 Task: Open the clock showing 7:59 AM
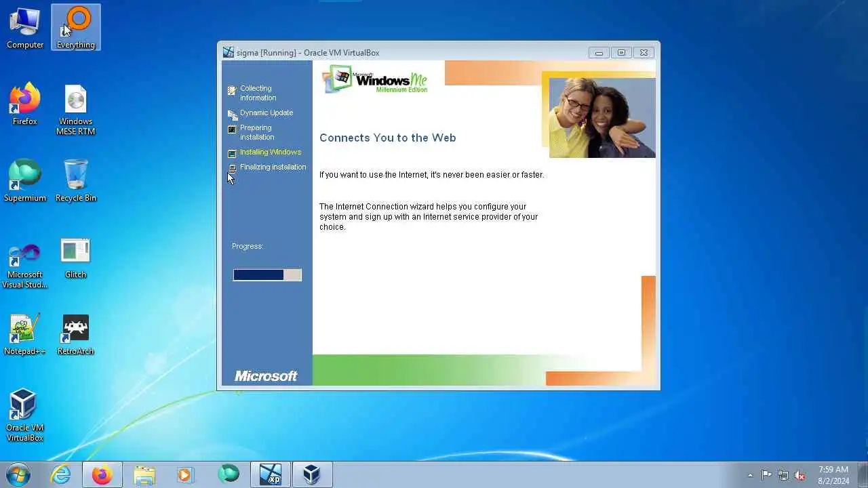833,475
